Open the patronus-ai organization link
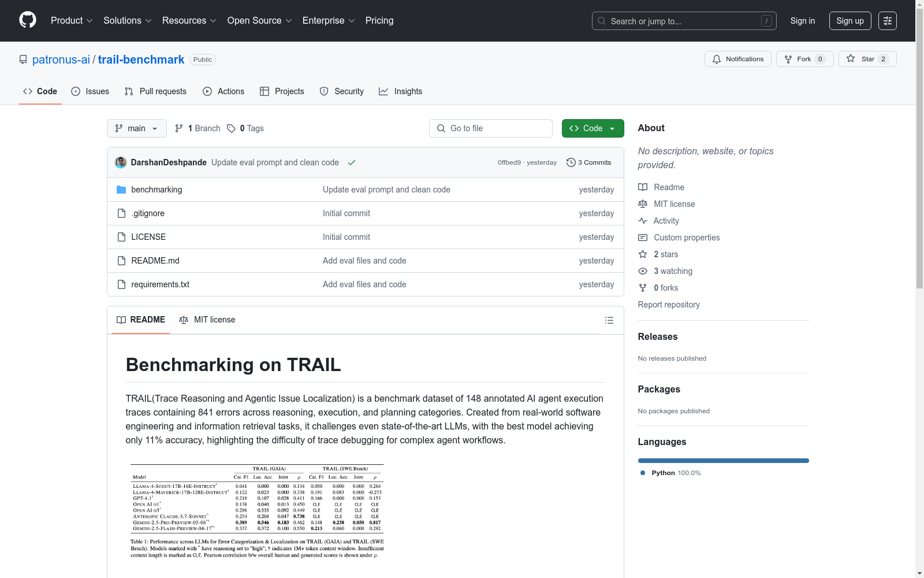This screenshot has height=578, width=924. [61, 60]
